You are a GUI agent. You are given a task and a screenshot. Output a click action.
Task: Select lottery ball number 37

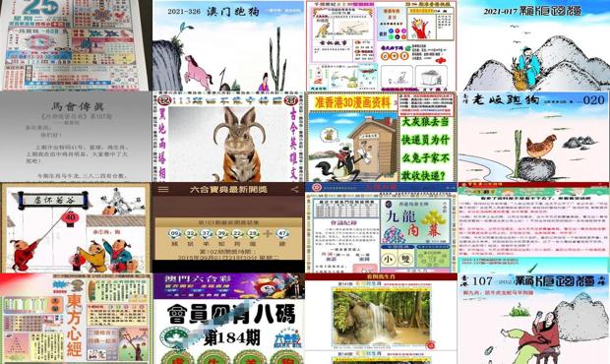[x=207, y=233]
